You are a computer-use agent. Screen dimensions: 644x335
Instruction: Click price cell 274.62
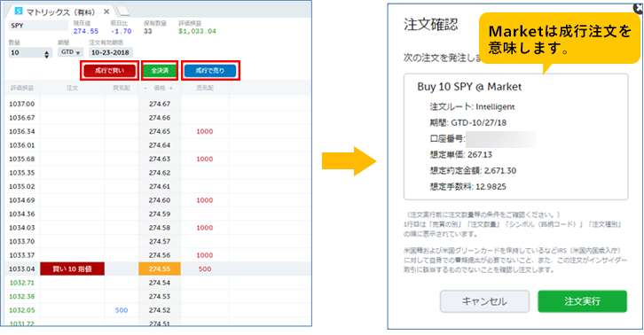point(160,173)
